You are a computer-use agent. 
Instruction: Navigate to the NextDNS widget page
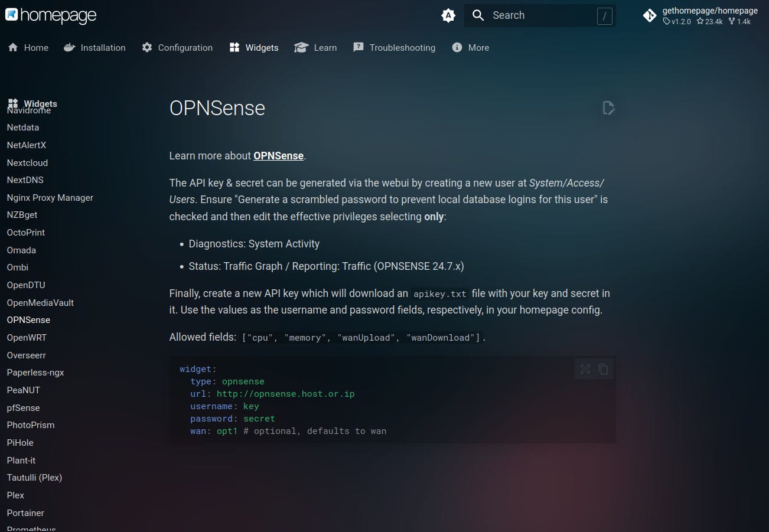tap(25, 180)
